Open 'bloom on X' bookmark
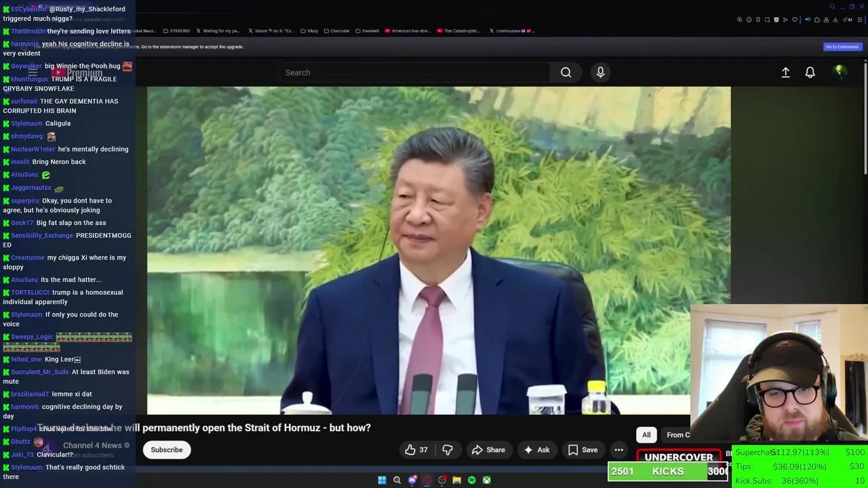Image resolution: width=868 pixels, height=488 pixels. 272,30
